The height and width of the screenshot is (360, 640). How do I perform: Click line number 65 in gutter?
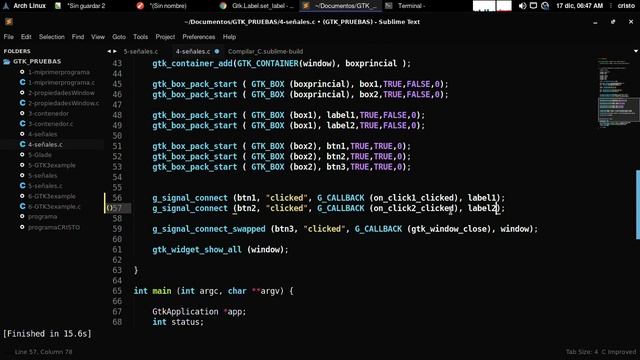[x=117, y=291]
